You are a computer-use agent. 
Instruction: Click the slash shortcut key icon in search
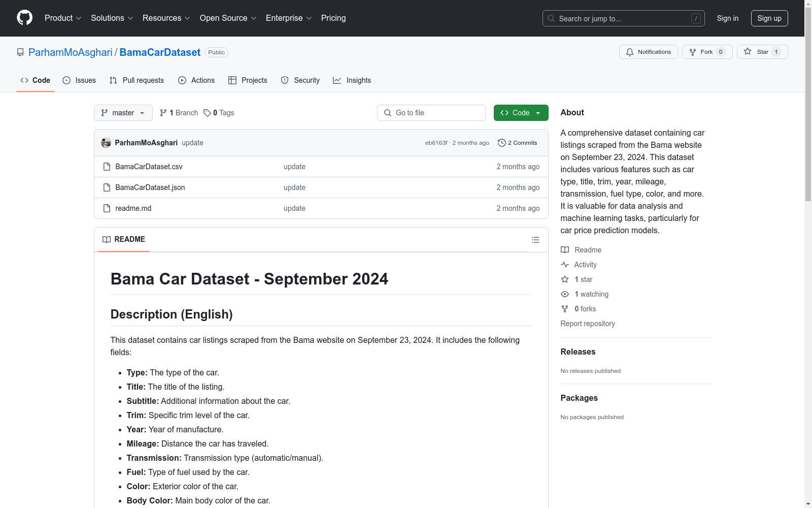point(696,18)
